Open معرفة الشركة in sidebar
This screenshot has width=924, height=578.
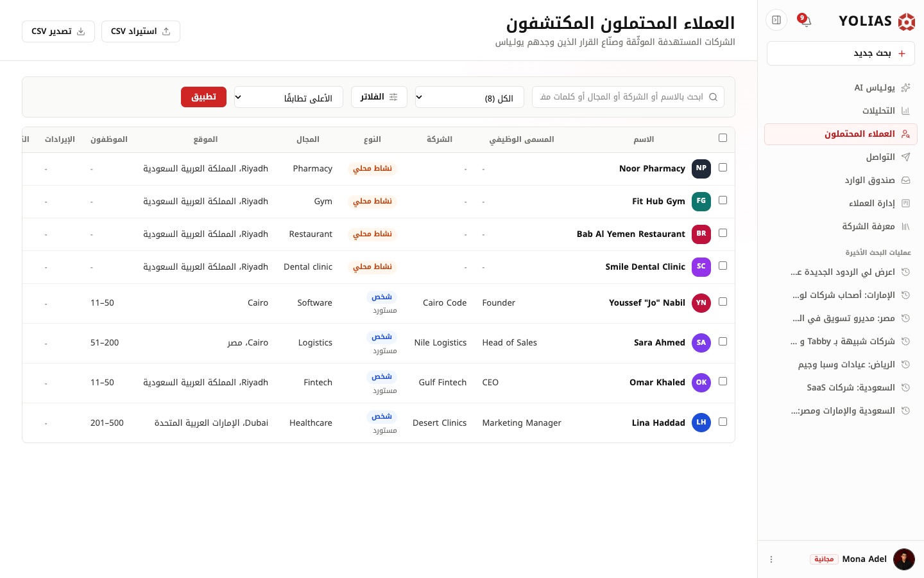(841, 226)
